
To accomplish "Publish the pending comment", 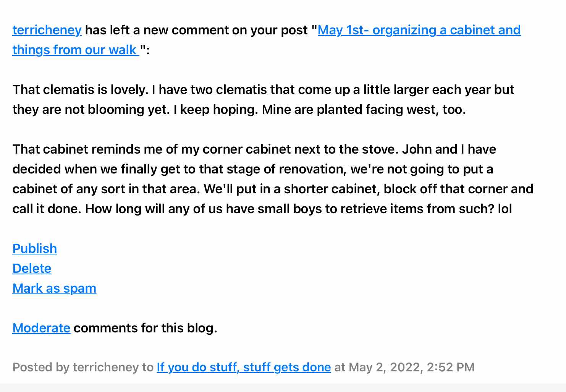I will [35, 249].
